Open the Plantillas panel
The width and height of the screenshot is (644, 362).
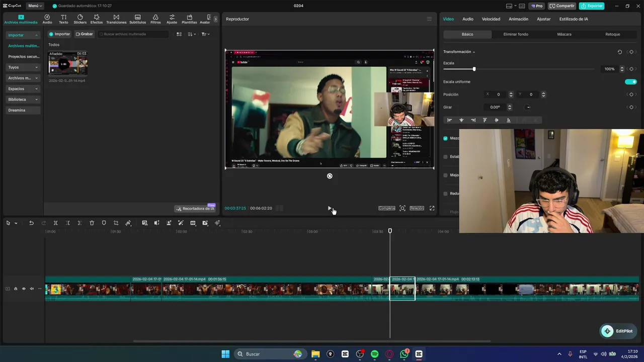pyautogui.click(x=189, y=19)
